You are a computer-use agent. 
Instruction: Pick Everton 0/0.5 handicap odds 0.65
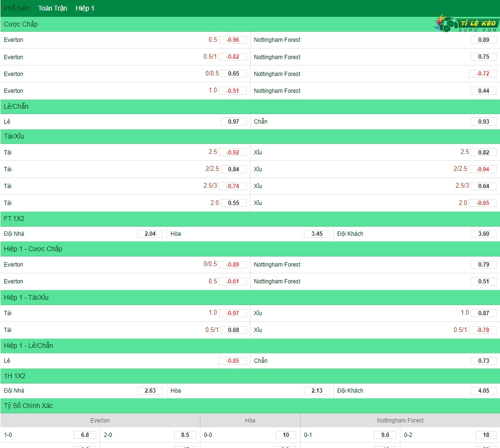pyautogui.click(x=234, y=74)
